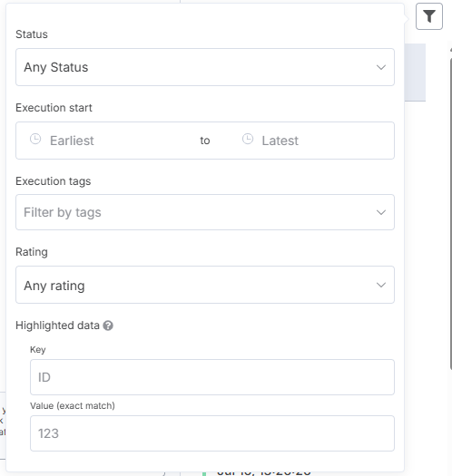
Task: Focus the Key field with ID placeholder
Action: (x=212, y=377)
